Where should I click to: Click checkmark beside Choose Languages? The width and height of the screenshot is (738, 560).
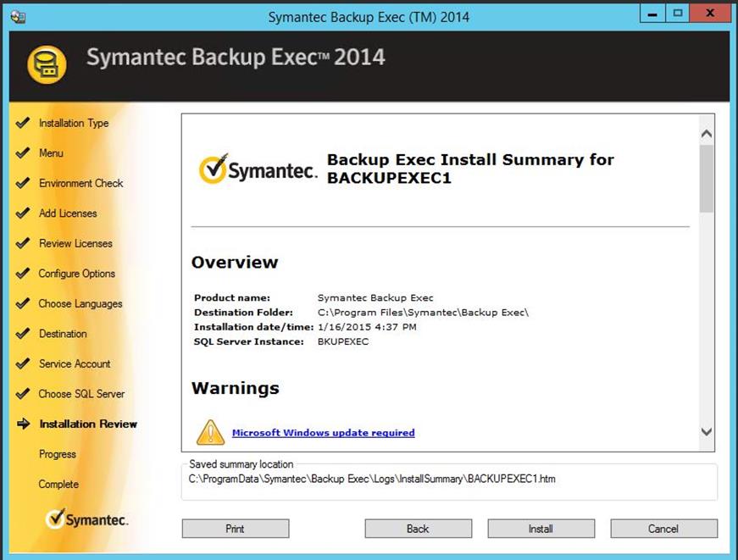pos(23,303)
